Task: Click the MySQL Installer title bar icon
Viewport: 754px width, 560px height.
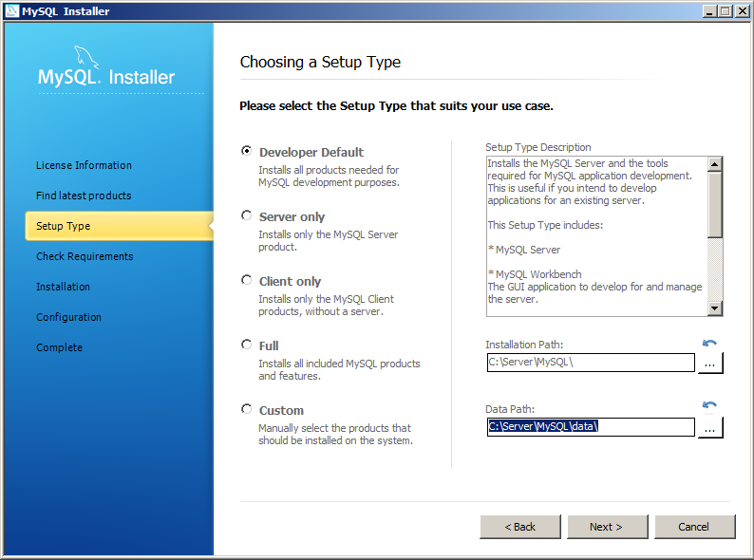Action: [11, 11]
